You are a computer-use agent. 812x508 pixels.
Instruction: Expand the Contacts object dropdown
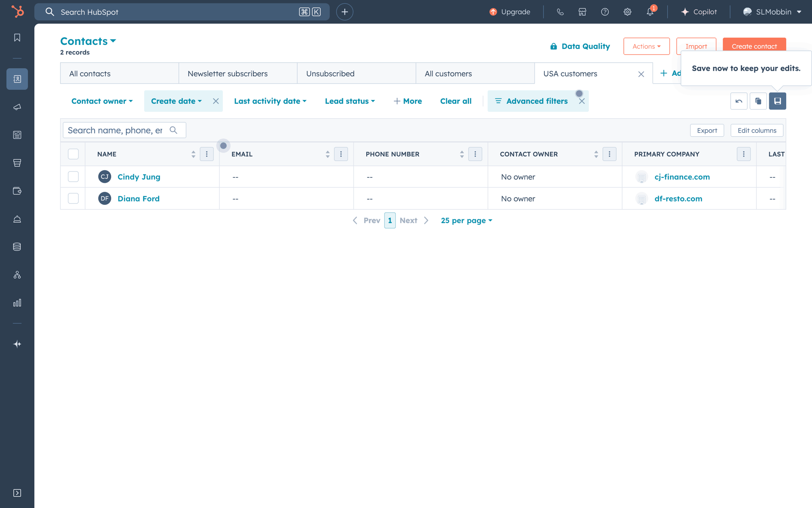click(88, 41)
